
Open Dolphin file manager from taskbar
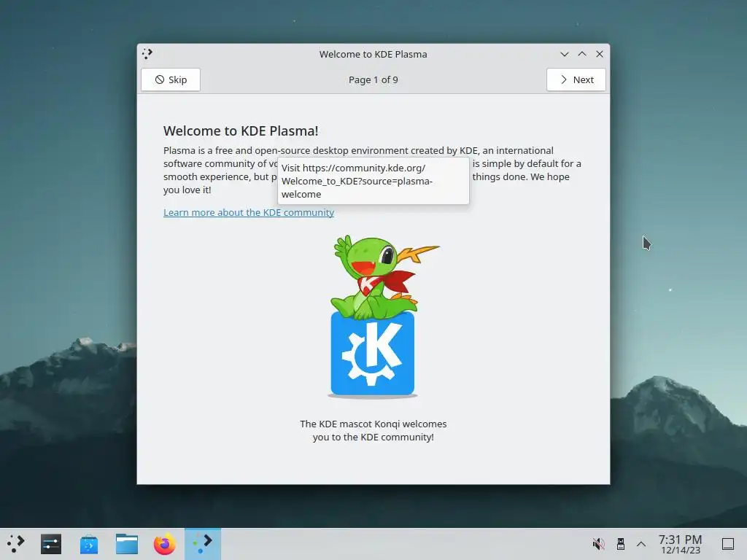tap(127, 544)
